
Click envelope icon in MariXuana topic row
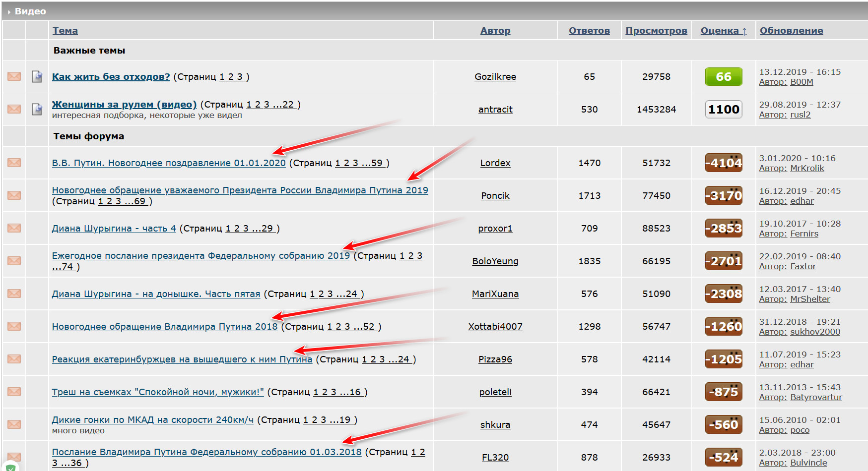tap(14, 294)
